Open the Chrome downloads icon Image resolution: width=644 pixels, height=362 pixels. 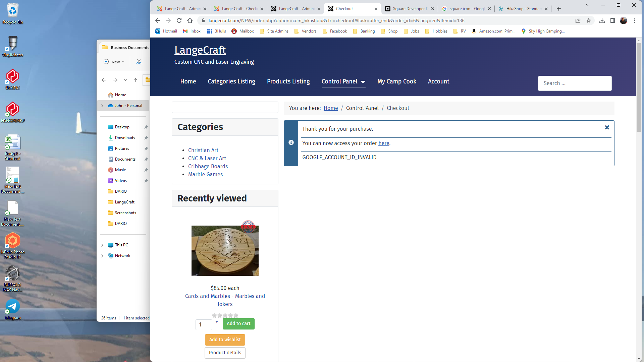(602, 20)
